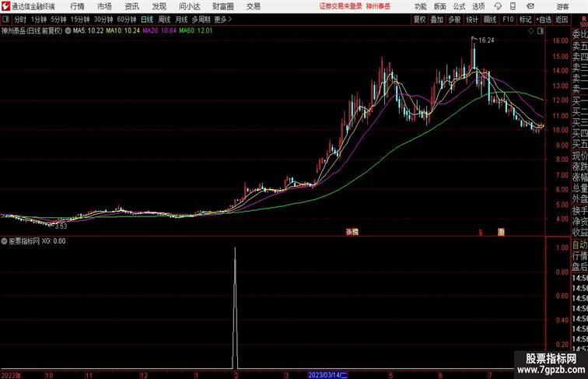Click the highlighted 2023/03/14/二 date label
588x379 pixels.
pos(327,375)
